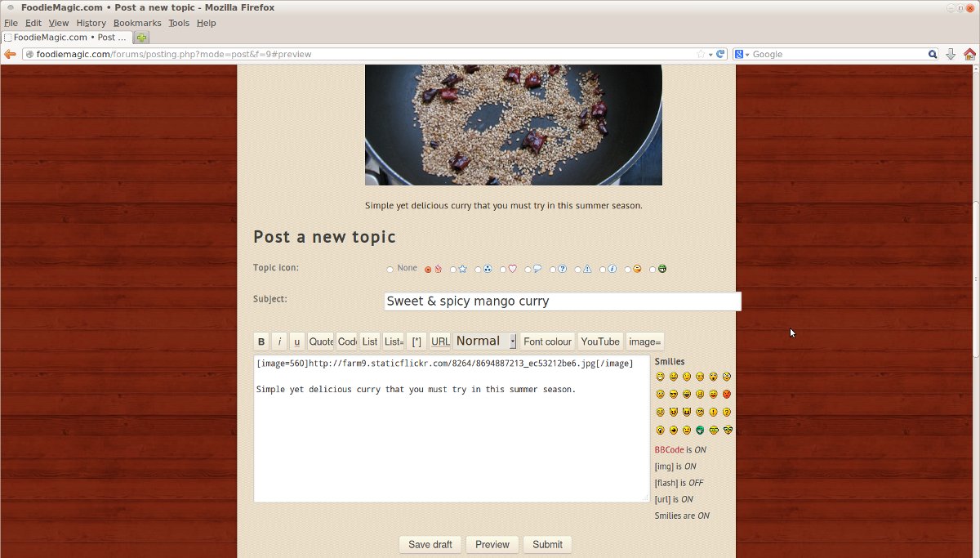Apply bold with the B button
The width and height of the screenshot is (980, 558).
pyautogui.click(x=261, y=341)
